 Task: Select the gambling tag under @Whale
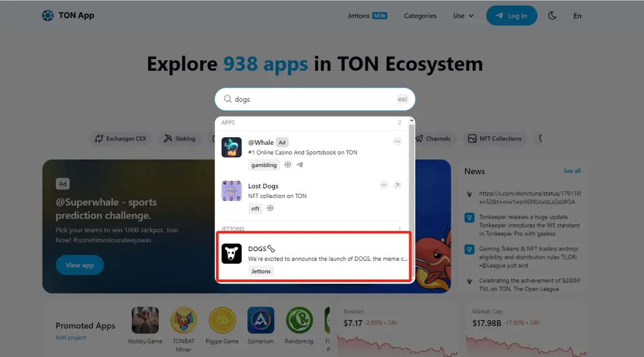click(x=264, y=165)
